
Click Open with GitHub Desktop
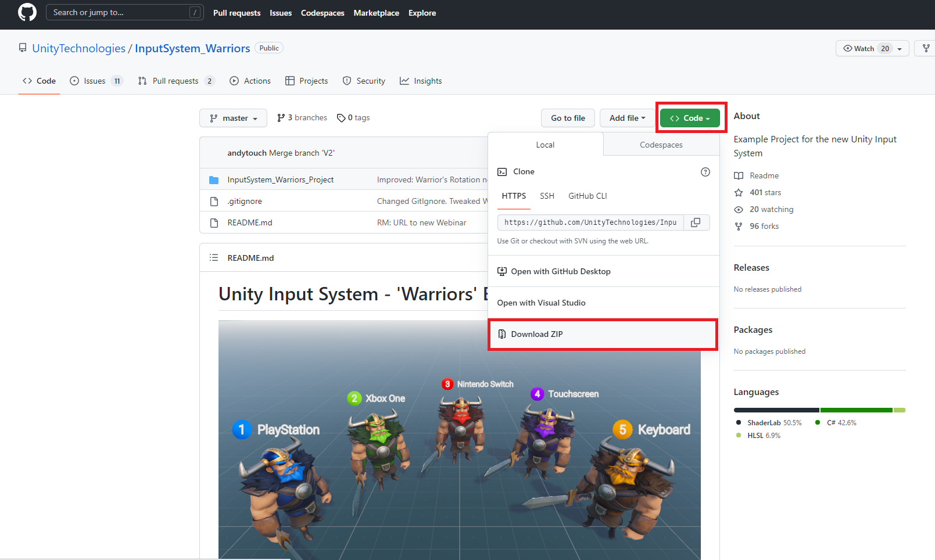coord(604,271)
